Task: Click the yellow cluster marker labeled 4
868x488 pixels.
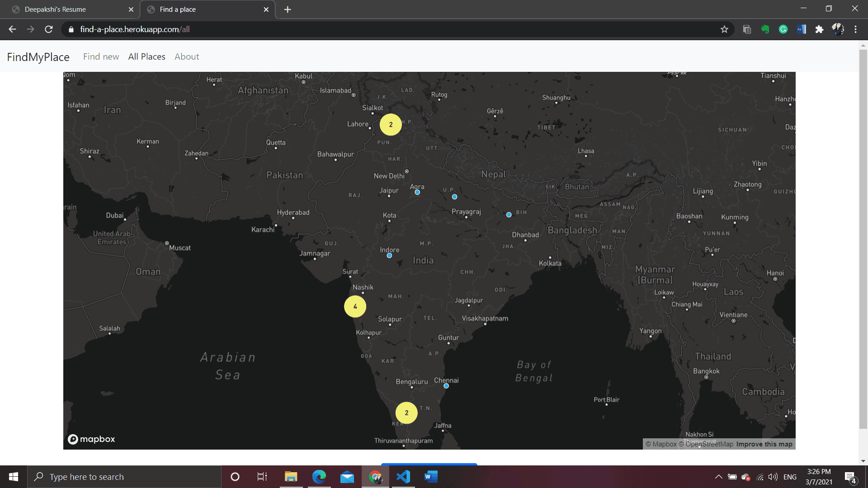Action: (355, 306)
